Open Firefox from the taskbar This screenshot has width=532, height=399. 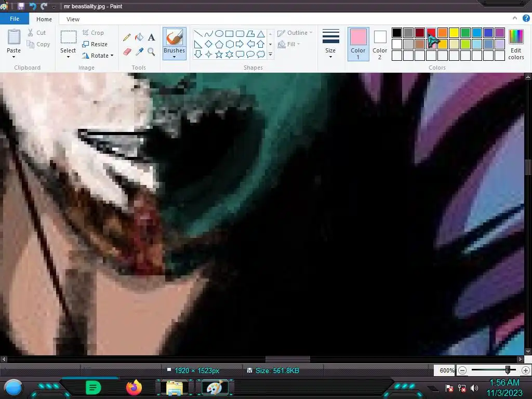tap(134, 388)
